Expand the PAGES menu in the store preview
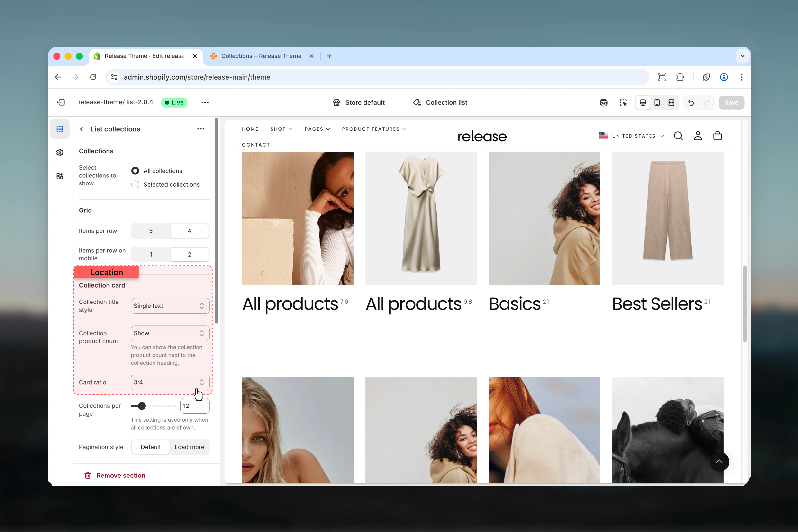Screen dimensions: 798x532 [x=317, y=129]
